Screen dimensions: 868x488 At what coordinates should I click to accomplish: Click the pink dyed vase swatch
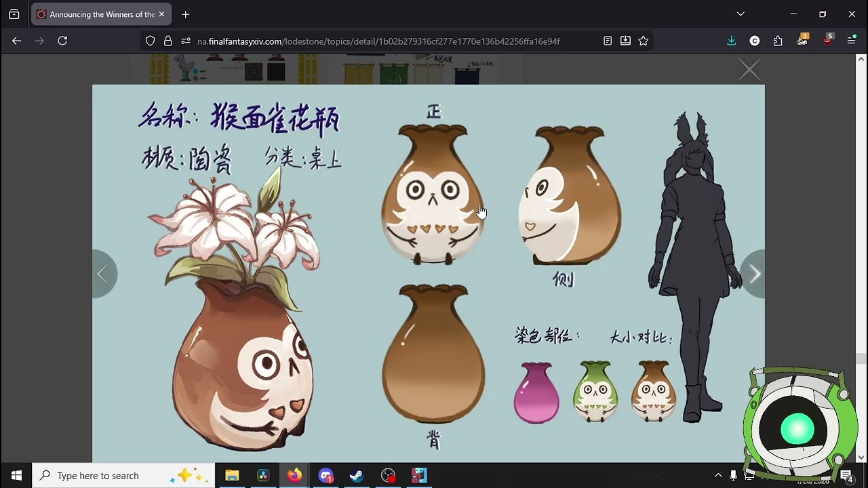click(x=536, y=392)
